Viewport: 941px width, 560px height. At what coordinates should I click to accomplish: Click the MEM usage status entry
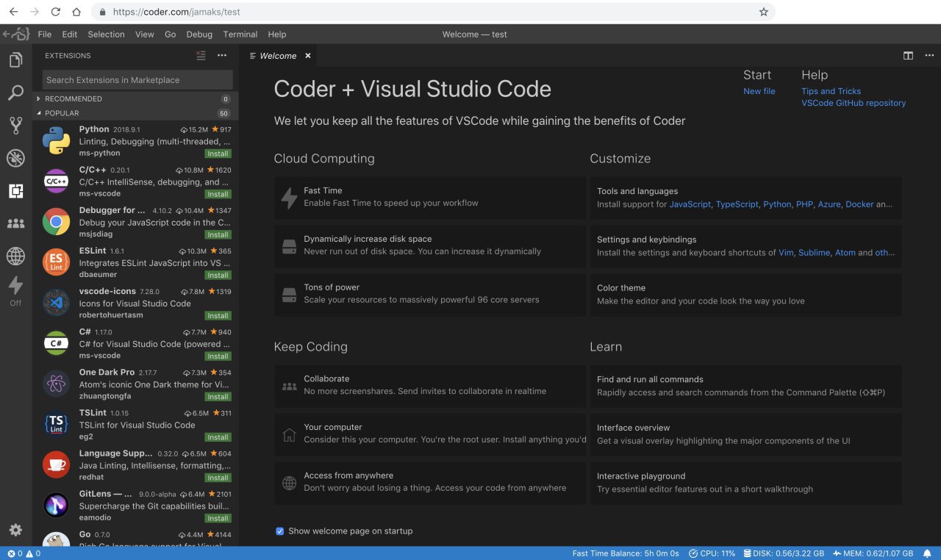coord(873,553)
